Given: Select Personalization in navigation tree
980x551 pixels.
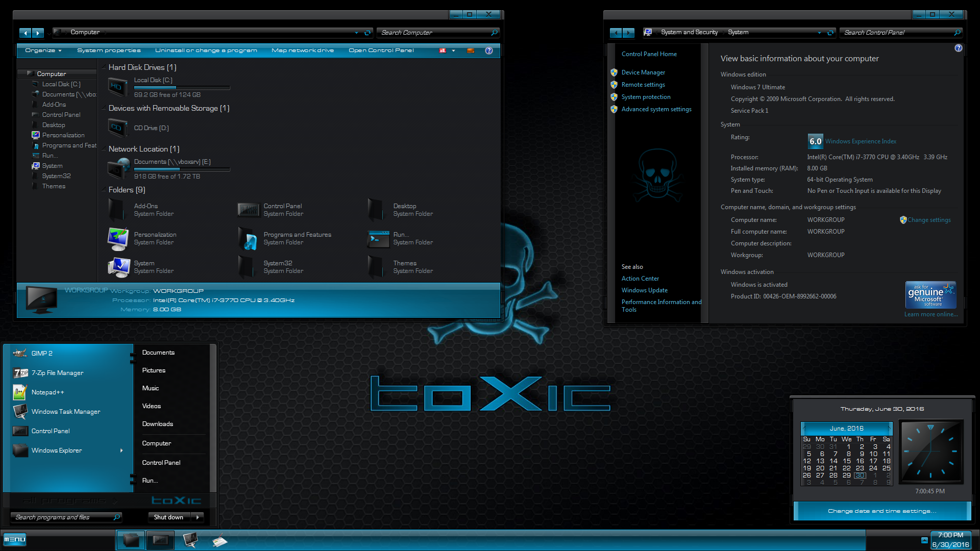Looking at the screenshot, I should (x=63, y=135).
